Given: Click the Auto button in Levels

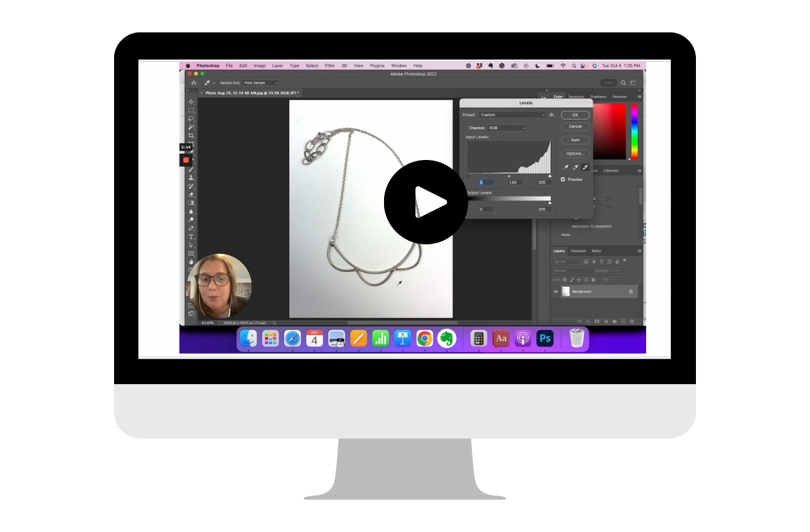Looking at the screenshot, I should pyautogui.click(x=575, y=140).
